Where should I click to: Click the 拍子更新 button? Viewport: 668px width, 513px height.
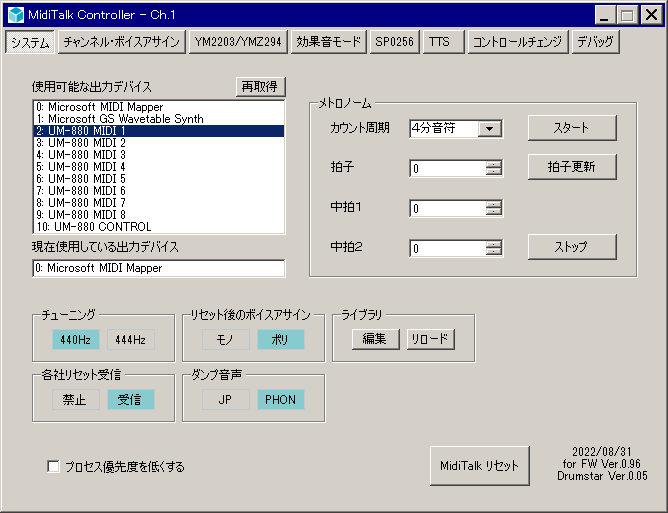(572, 167)
